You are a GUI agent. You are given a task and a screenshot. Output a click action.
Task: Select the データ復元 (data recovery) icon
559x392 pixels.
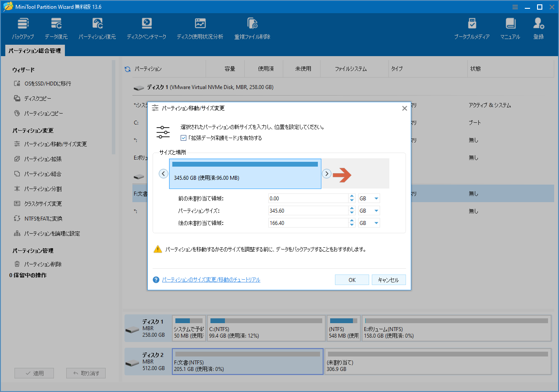coord(56,27)
